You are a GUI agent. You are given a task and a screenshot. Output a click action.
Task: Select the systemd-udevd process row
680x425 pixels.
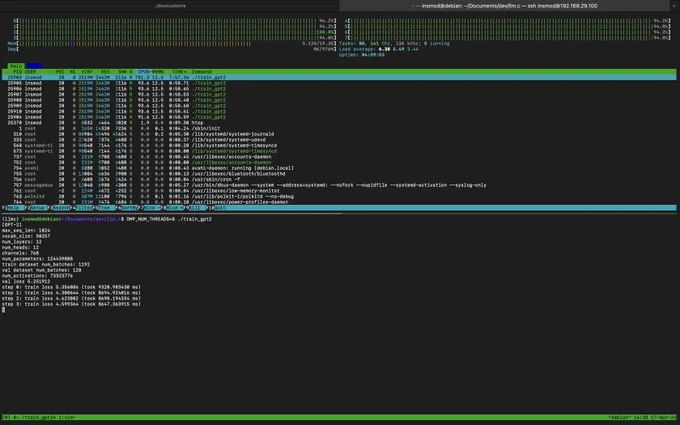click(x=339, y=140)
